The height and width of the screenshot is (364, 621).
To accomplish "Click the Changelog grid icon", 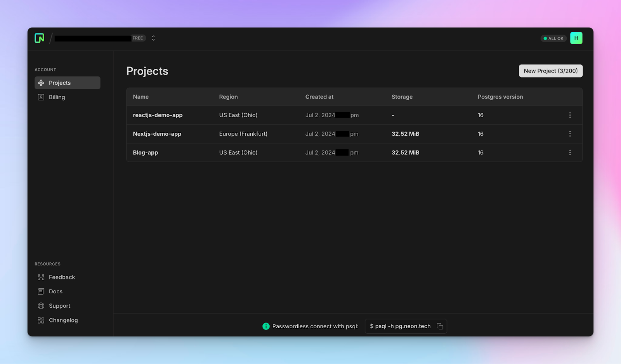I will pos(41,320).
